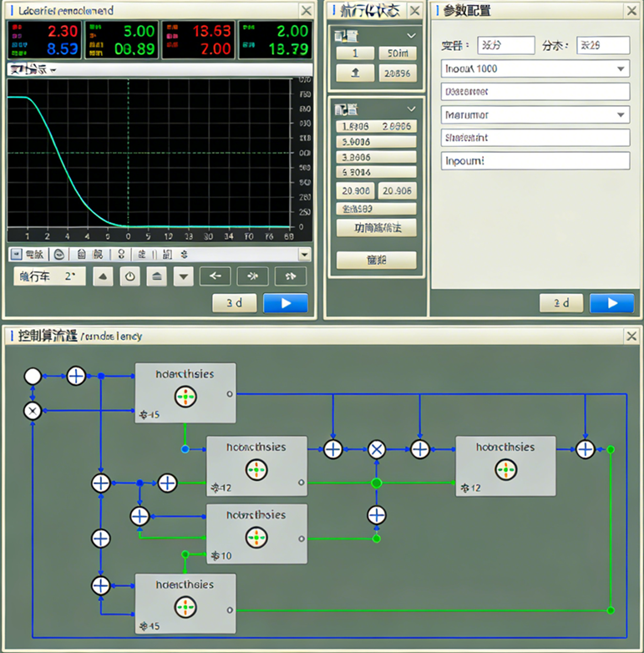Click the crosshair icon in block labeled 10
The image size is (644, 653).
(x=256, y=537)
